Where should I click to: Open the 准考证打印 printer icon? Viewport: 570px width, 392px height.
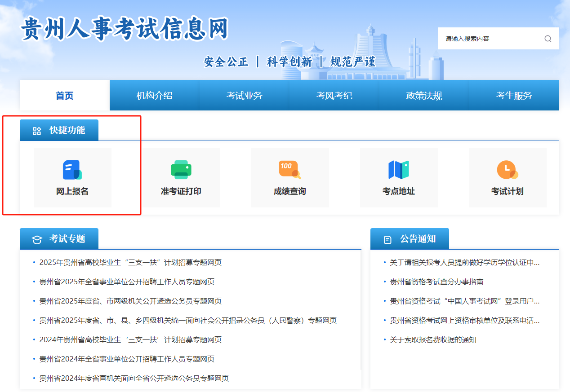click(181, 170)
